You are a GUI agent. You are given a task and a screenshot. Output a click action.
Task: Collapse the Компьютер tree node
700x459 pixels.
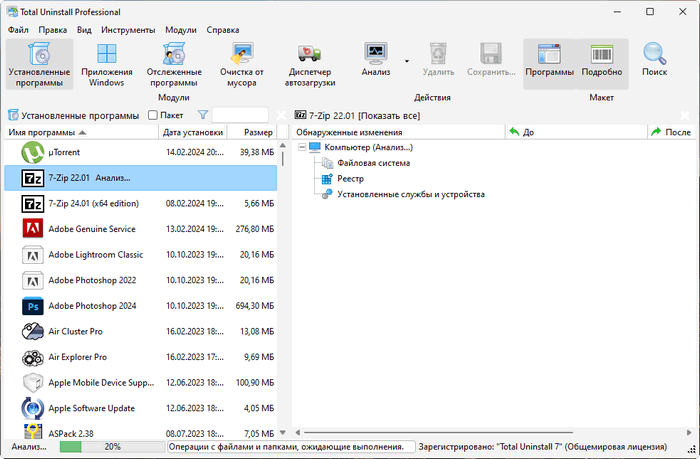tap(302, 147)
